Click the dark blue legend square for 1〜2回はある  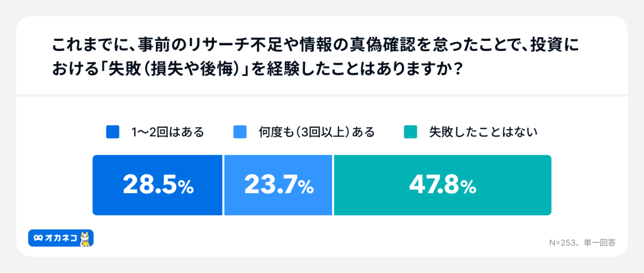[x=113, y=132]
